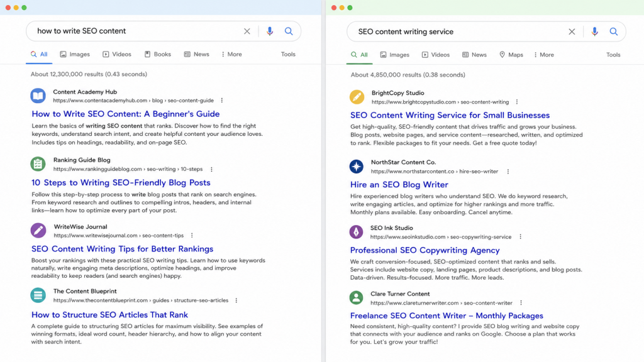The width and height of the screenshot is (644, 362).
Task: Open Tools in left search window
Action: point(288,54)
